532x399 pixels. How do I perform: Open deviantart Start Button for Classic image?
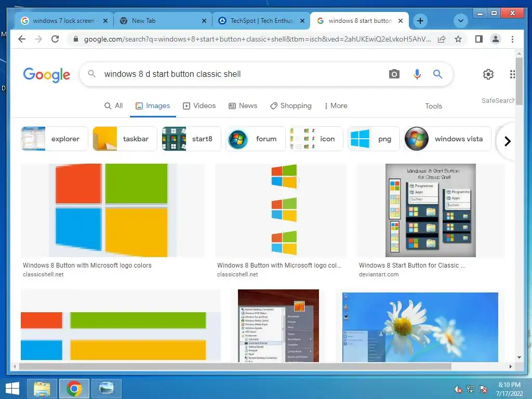(x=431, y=210)
